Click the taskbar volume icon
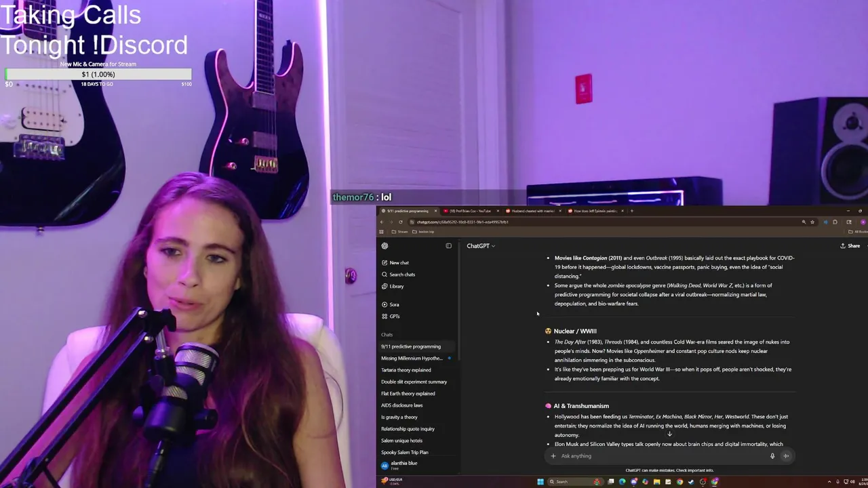868x488 pixels. pyautogui.click(x=852, y=482)
